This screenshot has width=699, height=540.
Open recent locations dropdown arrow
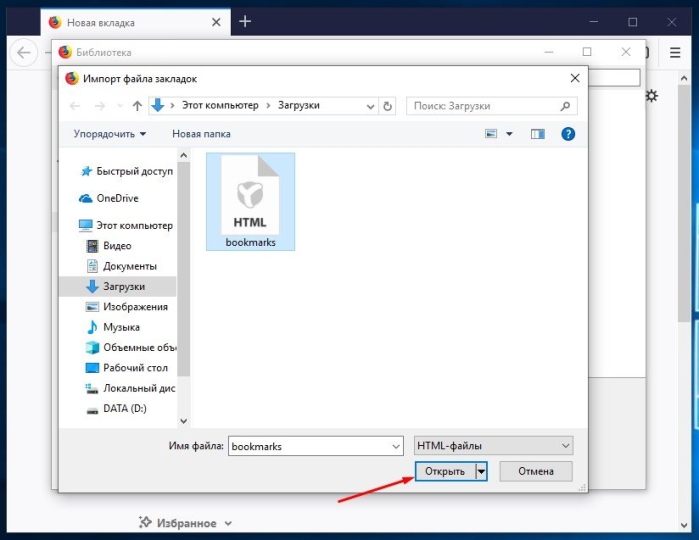point(119,106)
